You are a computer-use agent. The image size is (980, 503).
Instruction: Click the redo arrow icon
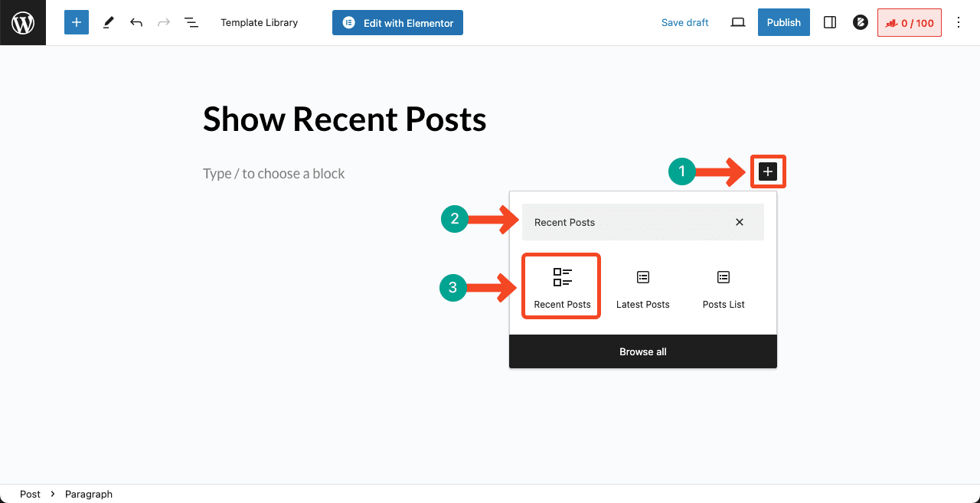tap(164, 23)
